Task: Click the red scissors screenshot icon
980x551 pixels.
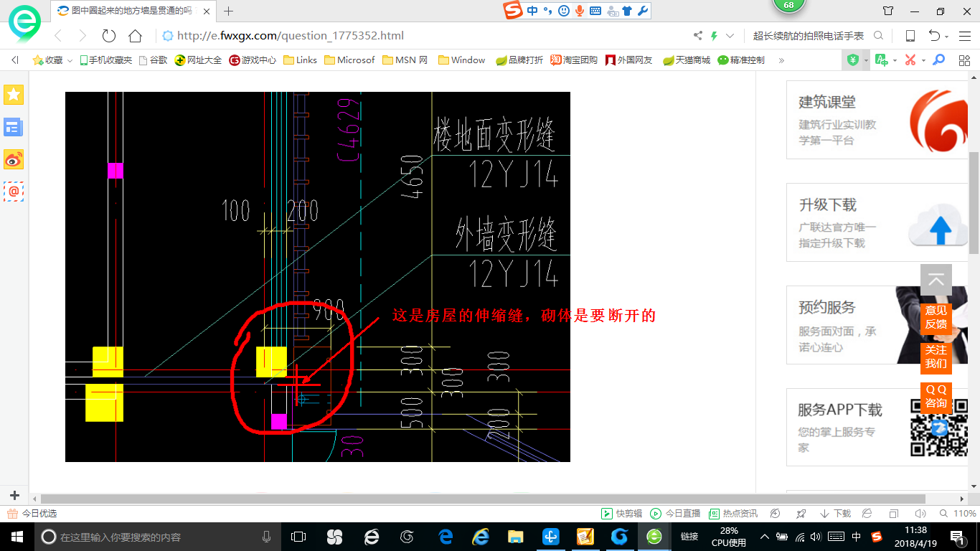Action: click(x=910, y=60)
